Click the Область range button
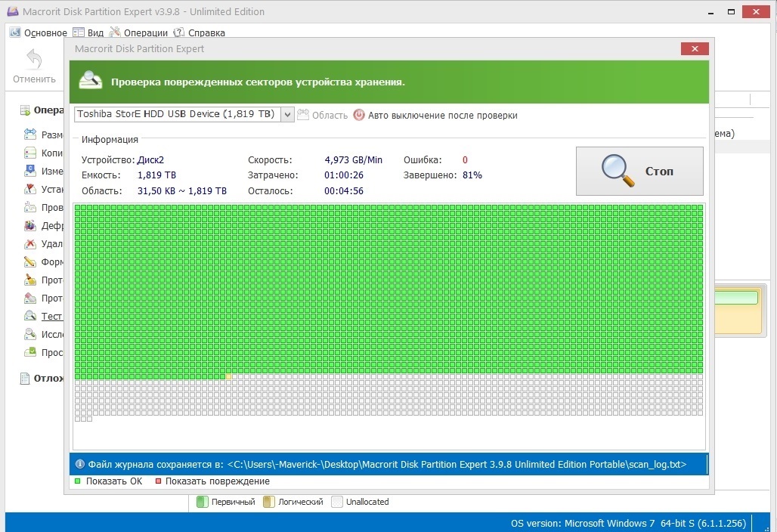Viewport: 777px width, 532px height. tap(322, 115)
